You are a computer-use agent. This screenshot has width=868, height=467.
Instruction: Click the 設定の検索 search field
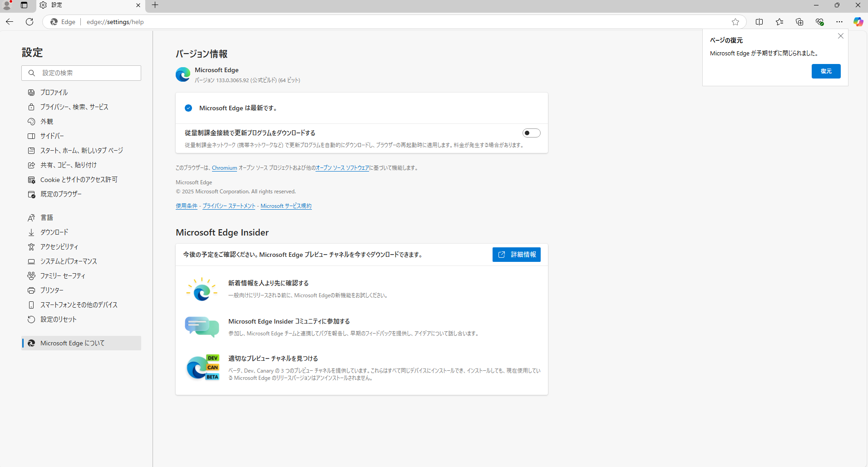pos(81,73)
